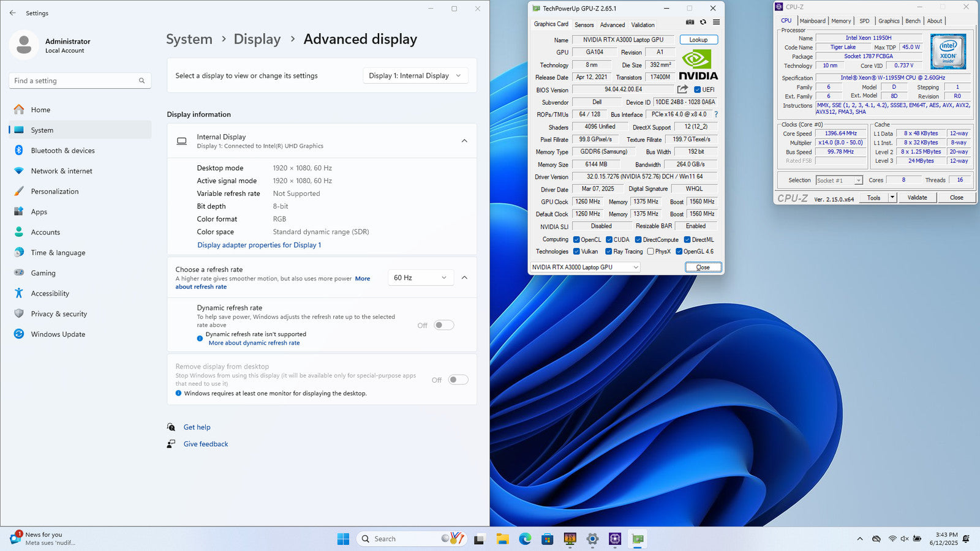This screenshot has height=551, width=980.
Task: Collapse the Internal Display information section
Action: coord(464,141)
